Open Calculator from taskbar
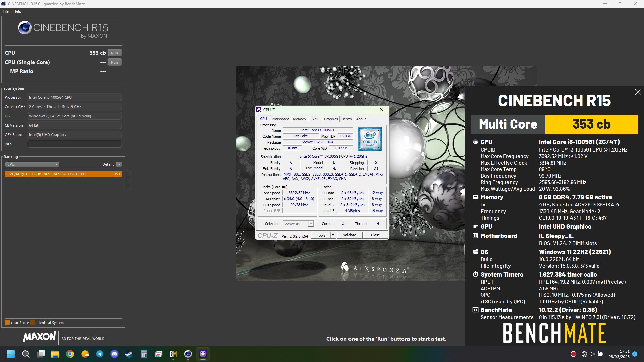The image size is (644, 362). [144, 354]
